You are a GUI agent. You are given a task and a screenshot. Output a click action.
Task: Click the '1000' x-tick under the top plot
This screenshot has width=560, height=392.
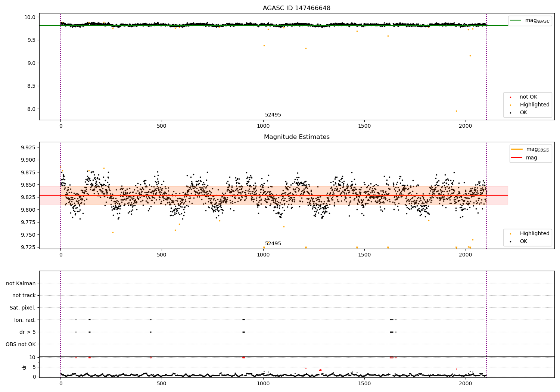263,126
